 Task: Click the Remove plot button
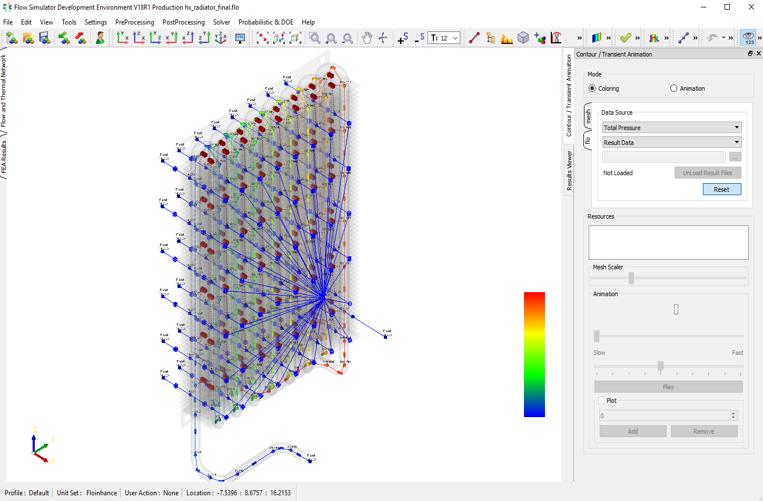click(704, 431)
